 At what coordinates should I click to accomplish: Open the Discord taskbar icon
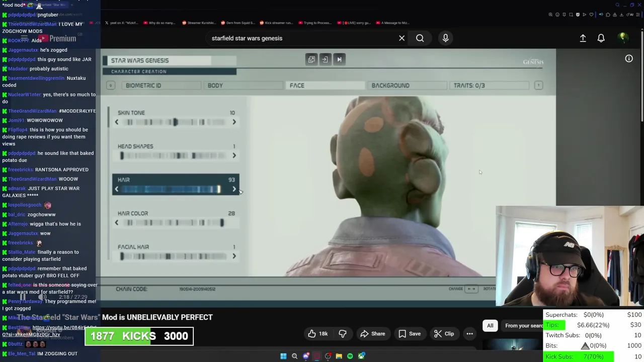(306, 356)
